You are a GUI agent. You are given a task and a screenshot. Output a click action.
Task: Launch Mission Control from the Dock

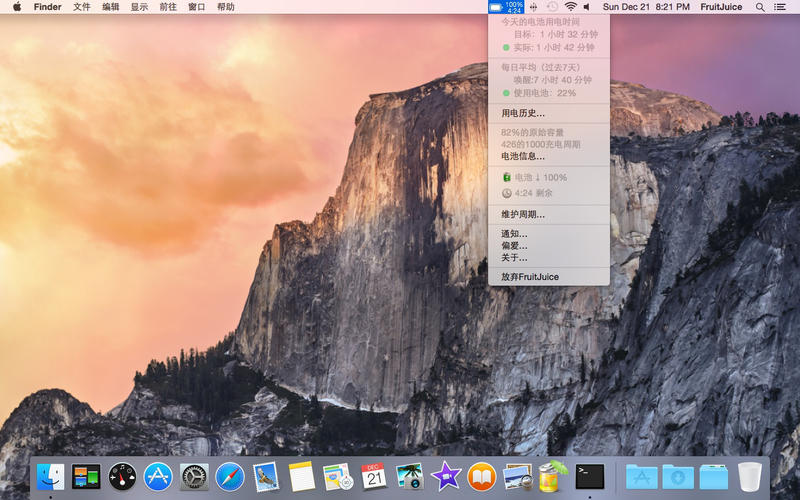[x=86, y=477]
